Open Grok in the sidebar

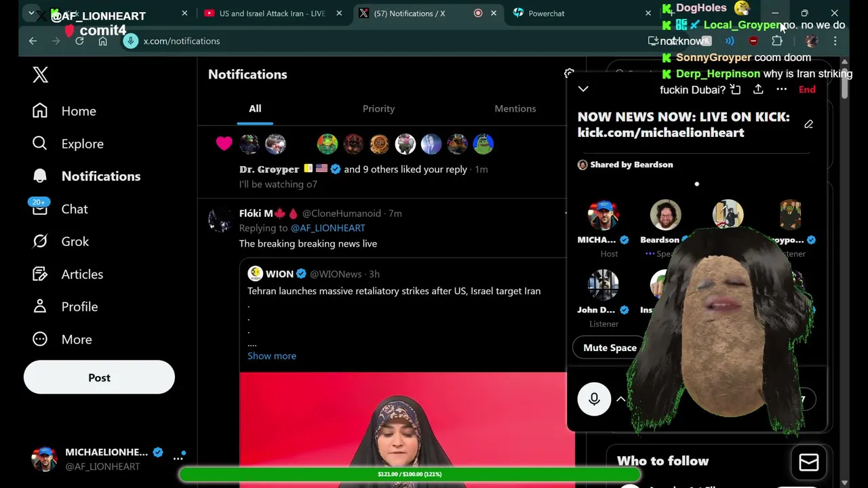[60, 241]
